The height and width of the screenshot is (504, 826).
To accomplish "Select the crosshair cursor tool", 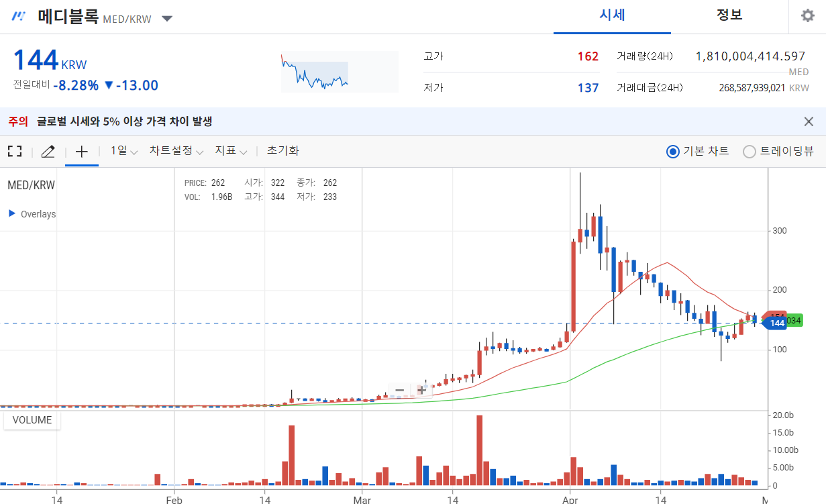I will 82,152.
